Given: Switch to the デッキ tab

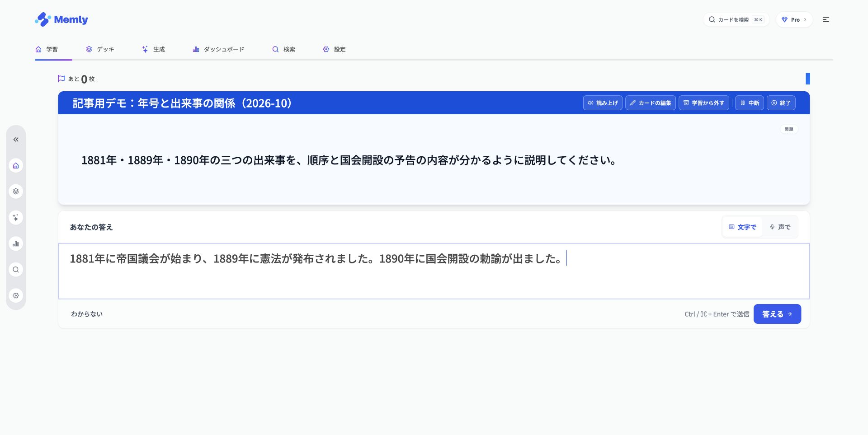Looking at the screenshot, I should pyautogui.click(x=100, y=49).
